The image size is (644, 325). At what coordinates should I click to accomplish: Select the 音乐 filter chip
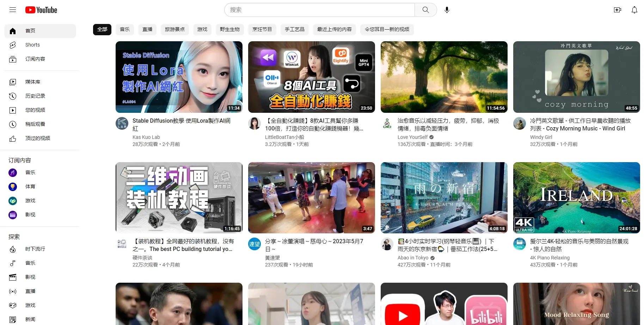pyautogui.click(x=124, y=29)
